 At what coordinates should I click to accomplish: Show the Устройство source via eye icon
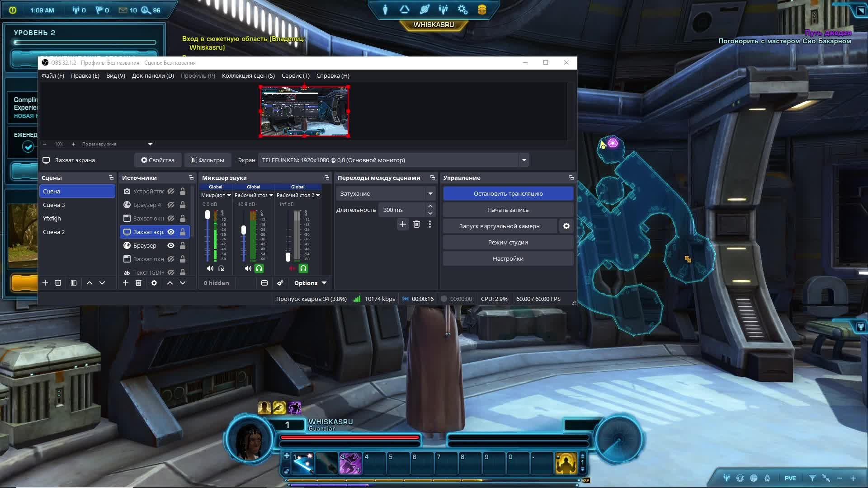[x=171, y=192]
